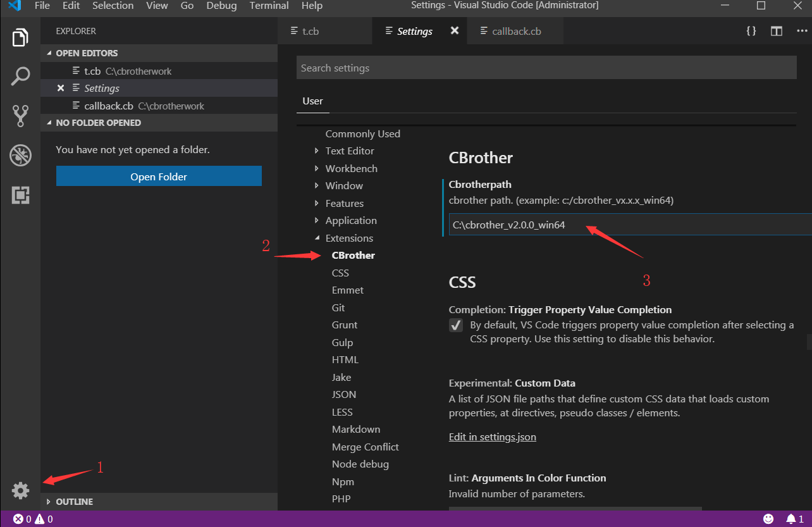Click Edit in settings.json link
Viewport: 812px width, 527px height.
(493, 437)
